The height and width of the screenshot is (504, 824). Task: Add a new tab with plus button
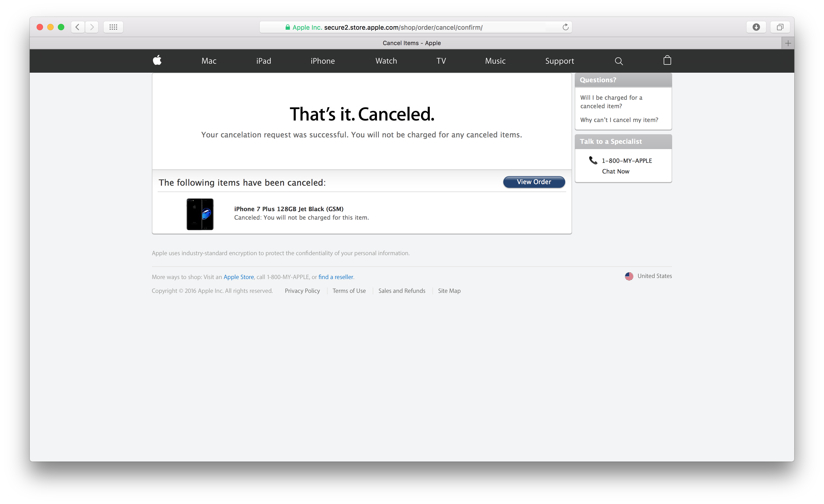click(x=788, y=43)
